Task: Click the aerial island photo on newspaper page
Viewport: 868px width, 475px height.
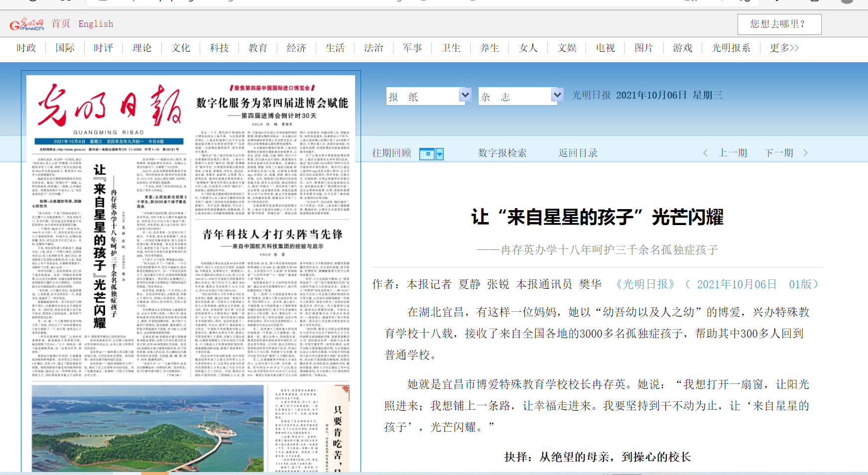Action: click(x=147, y=428)
